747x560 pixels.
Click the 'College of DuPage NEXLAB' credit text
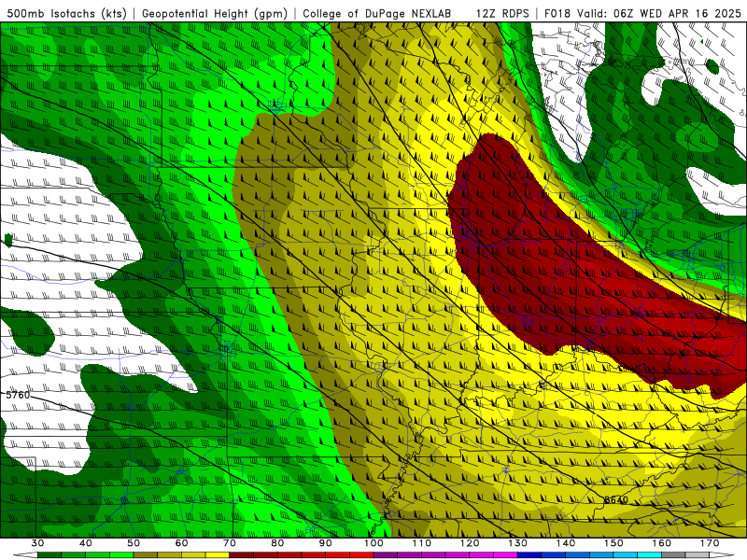[377, 13]
